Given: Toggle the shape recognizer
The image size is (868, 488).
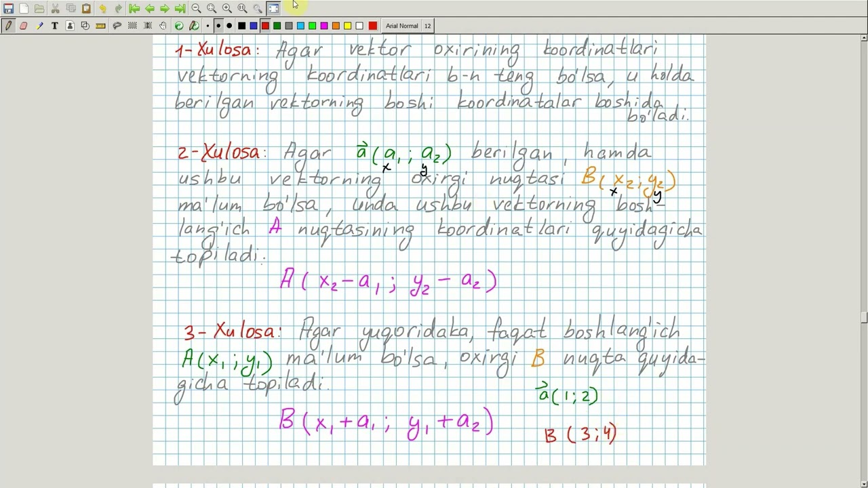Looking at the screenshot, I should tap(85, 26).
